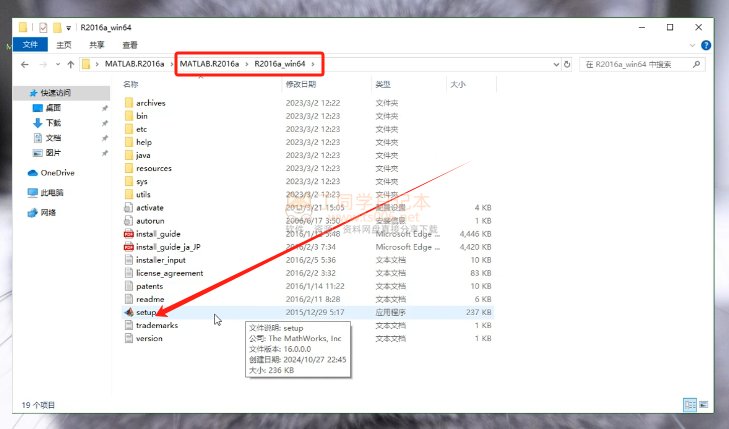The image size is (729, 429).
Task: Click the 下载 (Downloads) quick access item
Action: click(x=53, y=122)
